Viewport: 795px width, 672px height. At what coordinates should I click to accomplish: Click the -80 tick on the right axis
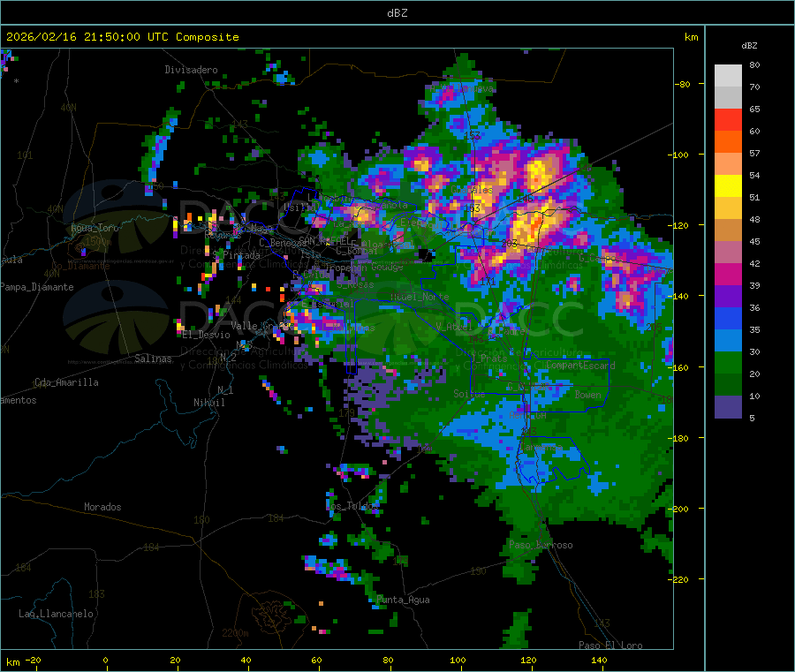[683, 84]
